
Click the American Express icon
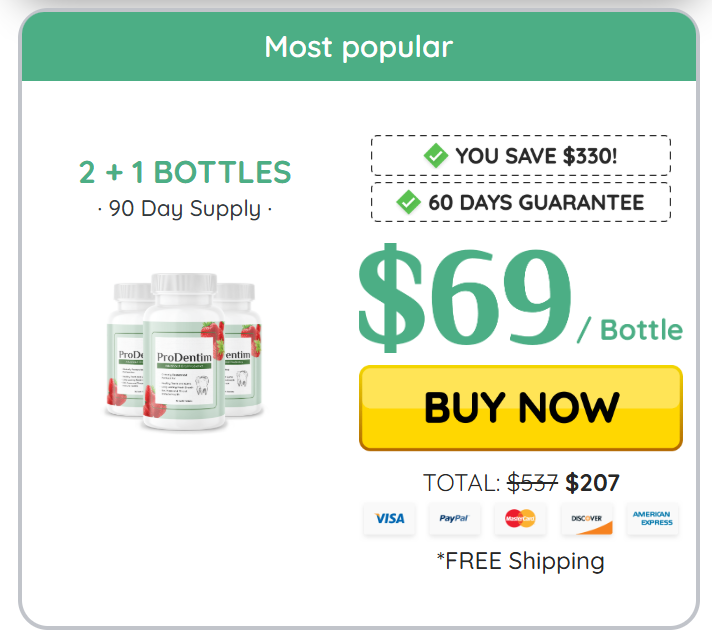coord(652,518)
